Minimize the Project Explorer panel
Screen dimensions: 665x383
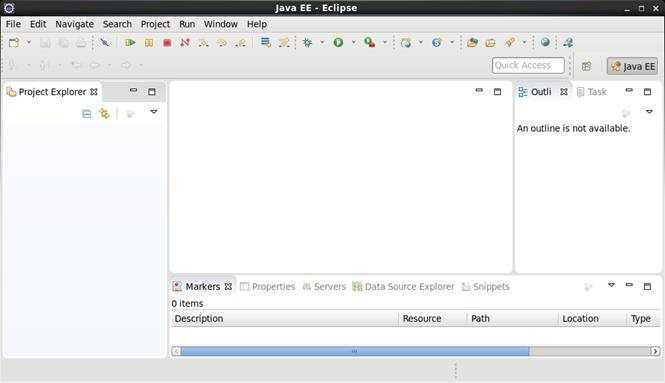point(134,91)
